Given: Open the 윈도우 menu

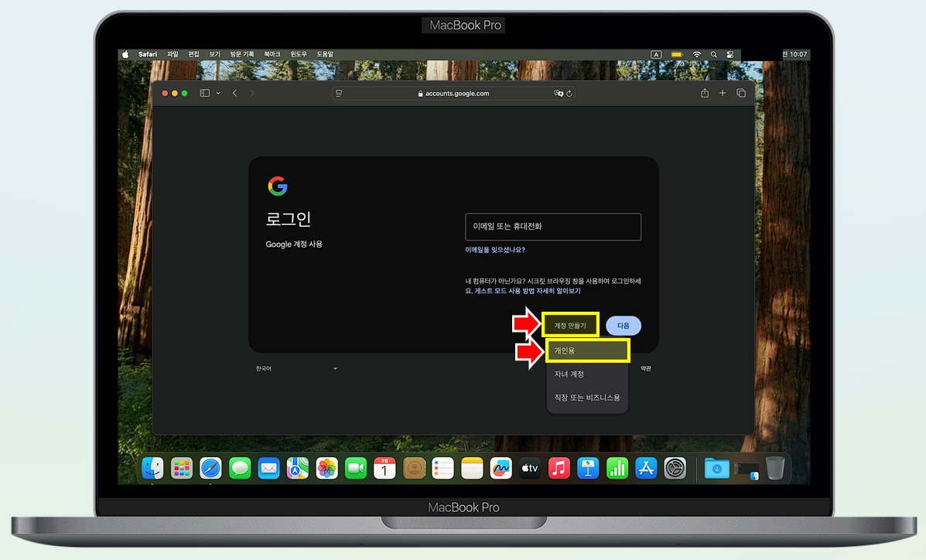Looking at the screenshot, I should (299, 54).
